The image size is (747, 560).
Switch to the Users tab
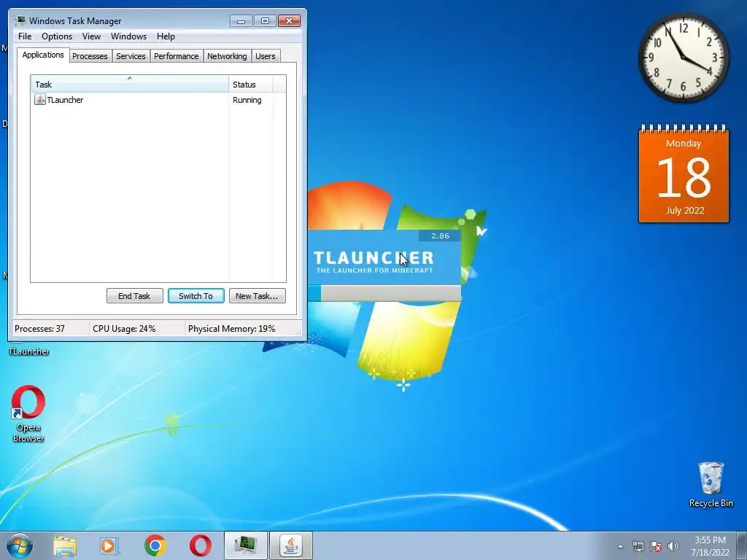[x=266, y=56]
